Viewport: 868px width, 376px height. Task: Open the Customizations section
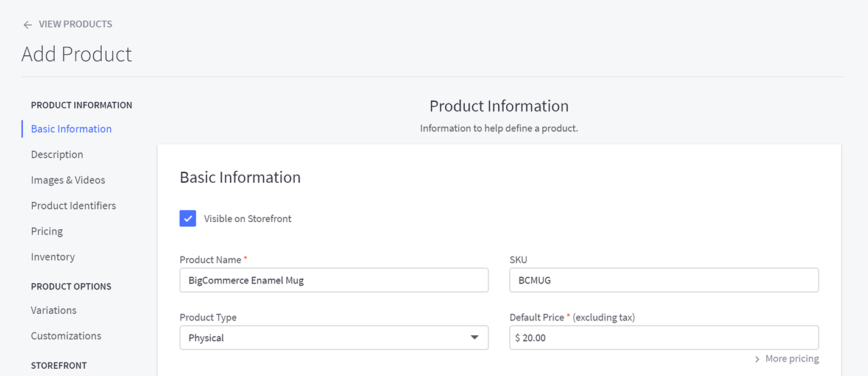click(66, 336)
